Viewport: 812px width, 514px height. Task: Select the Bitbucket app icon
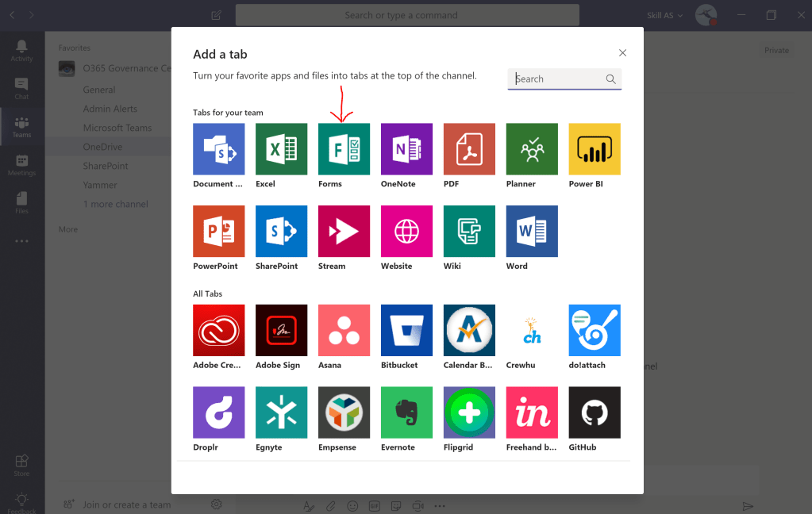pos(406,330)
